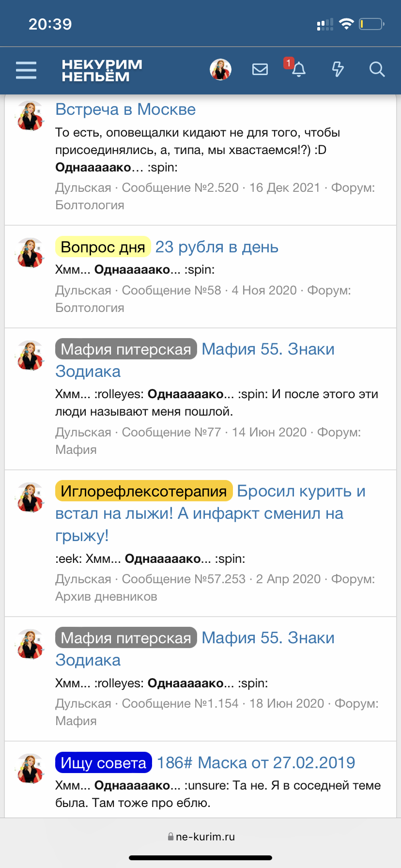This screenshot has height=868, width=401.
Task: Tap avatar beside the 186# Маска post
Action: pos(30,769)
